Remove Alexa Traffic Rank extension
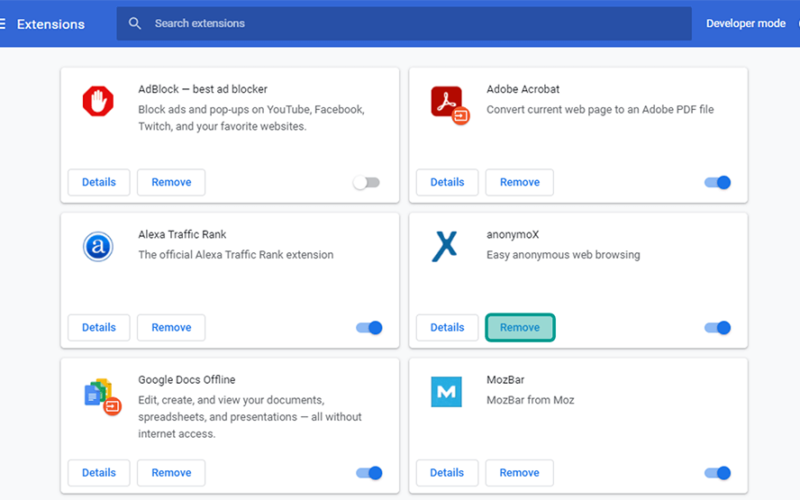The width and height of the screenshot is (800, 500). pyautogui.click(x=171, y=328)
